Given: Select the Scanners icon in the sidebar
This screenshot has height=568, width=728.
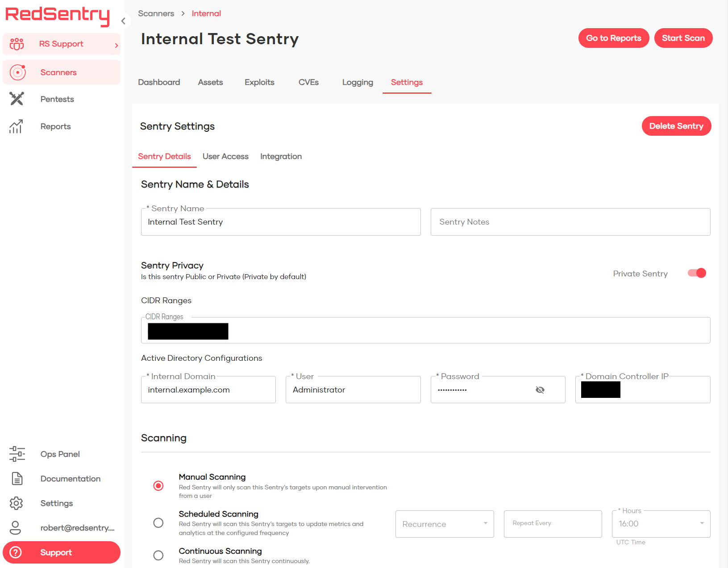Looking at the screenshot, I should click(x=17, y=72).
